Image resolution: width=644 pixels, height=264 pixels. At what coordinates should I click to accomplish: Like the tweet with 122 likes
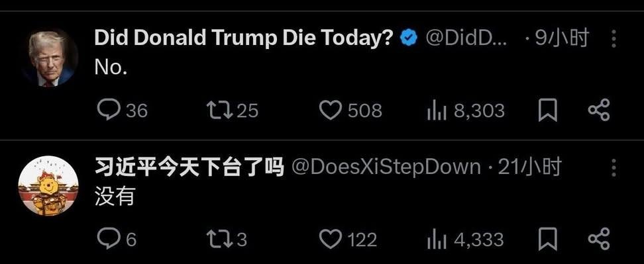pos(331,239)
